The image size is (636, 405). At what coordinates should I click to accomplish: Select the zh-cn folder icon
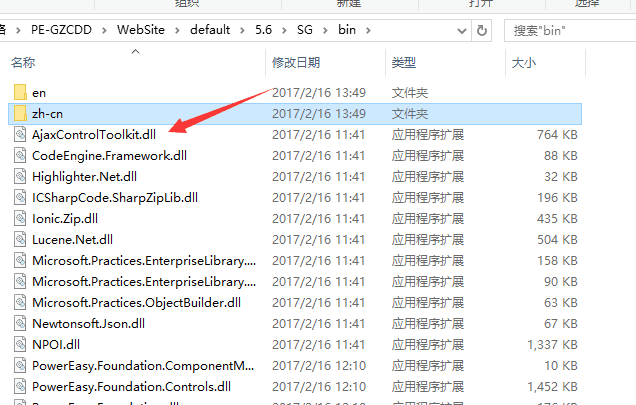point(20,114)
